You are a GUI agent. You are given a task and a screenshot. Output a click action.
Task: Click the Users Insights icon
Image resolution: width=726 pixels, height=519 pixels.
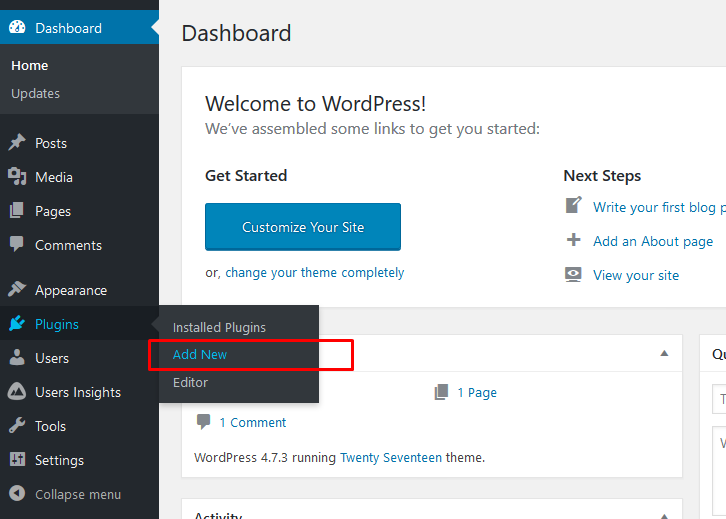click(17, 392)
